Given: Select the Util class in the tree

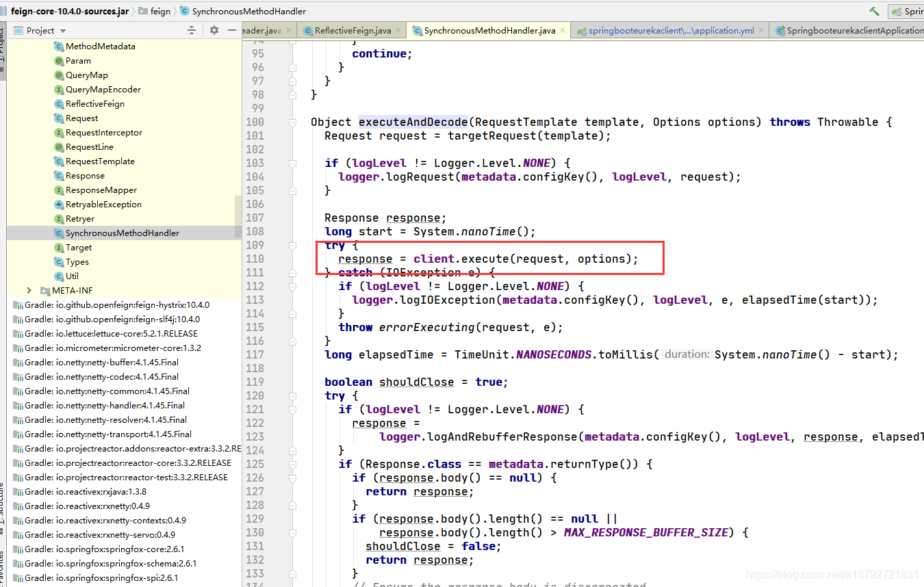Looking at the screenshot, I should (72, 276).
